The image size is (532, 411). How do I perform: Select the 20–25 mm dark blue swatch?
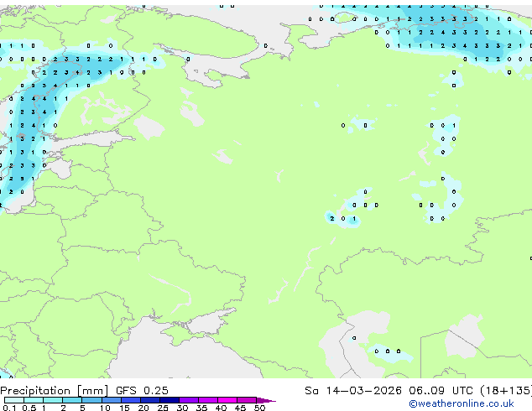[150, 400]
